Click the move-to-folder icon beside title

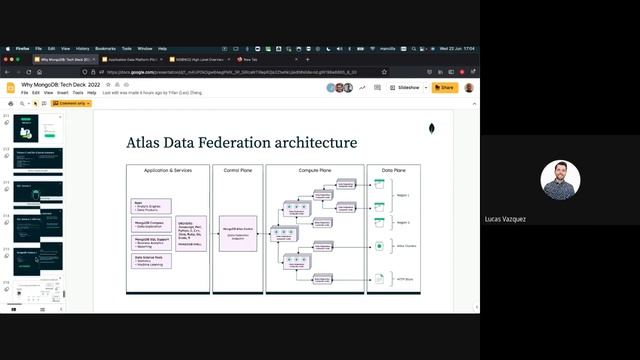[x=118, y=84]
